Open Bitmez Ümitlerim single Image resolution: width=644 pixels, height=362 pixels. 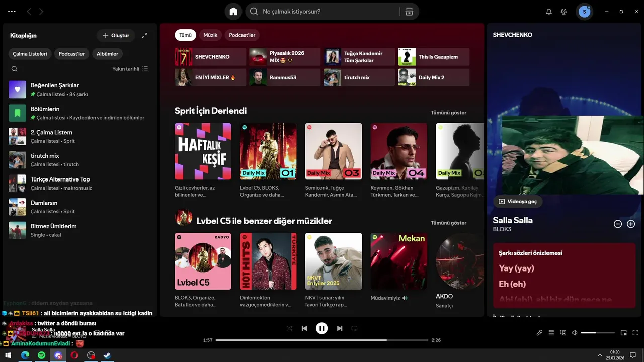click(x=80, y=230)
